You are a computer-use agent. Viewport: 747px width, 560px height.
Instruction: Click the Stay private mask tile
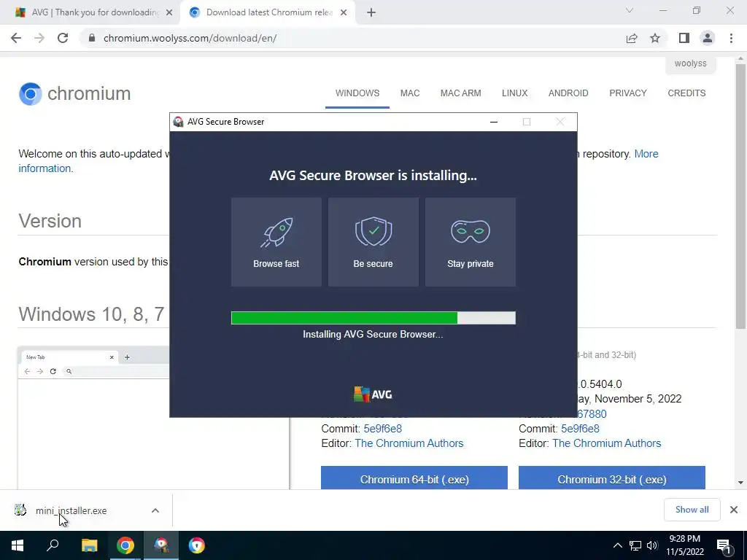pyautogui.click(x=471, y=242)
